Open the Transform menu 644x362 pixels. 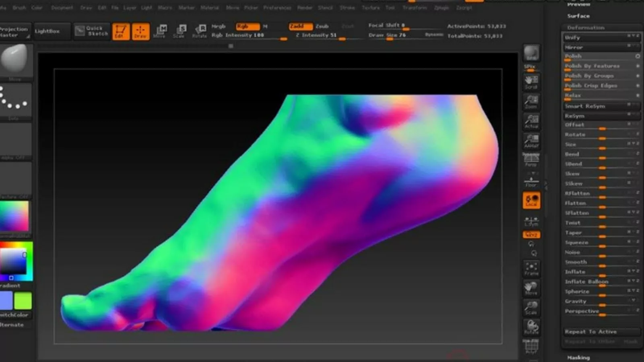414,8
